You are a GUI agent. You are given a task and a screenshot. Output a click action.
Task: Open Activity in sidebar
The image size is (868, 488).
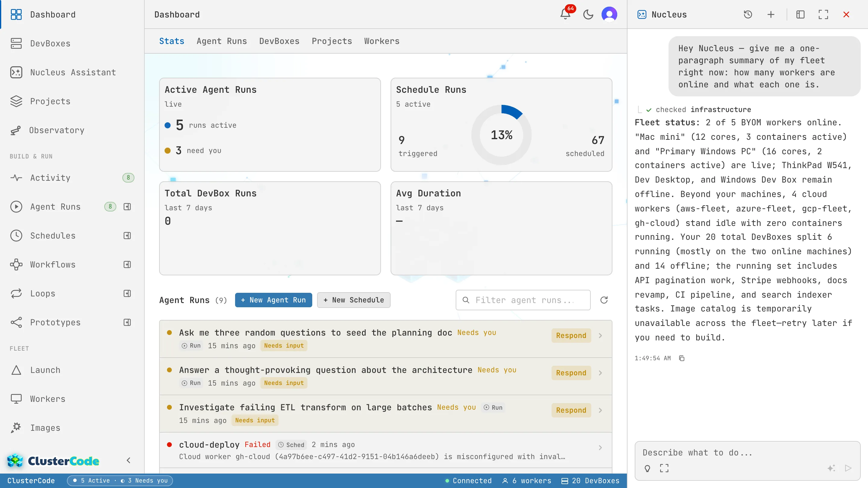tap(72, 178)
